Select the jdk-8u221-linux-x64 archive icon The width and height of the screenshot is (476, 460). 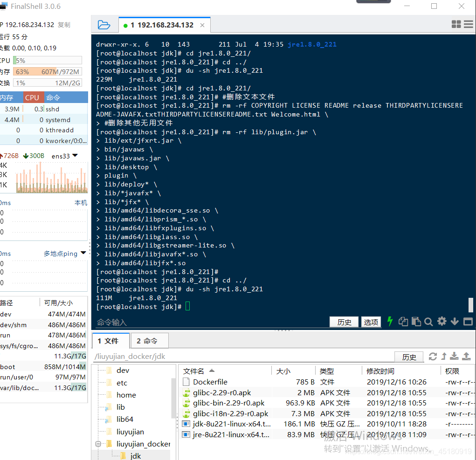[x=186, y=424]
